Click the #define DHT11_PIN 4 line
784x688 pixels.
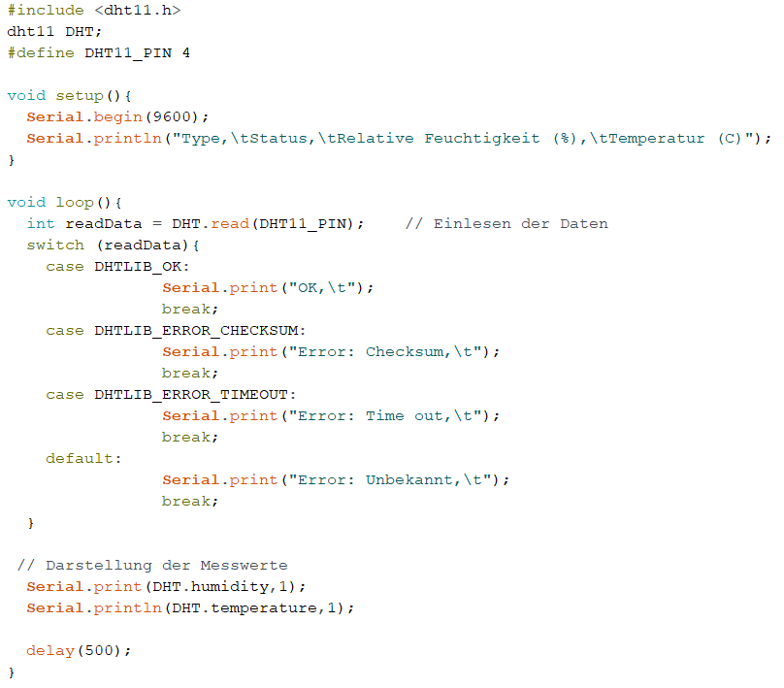(98, 52)
